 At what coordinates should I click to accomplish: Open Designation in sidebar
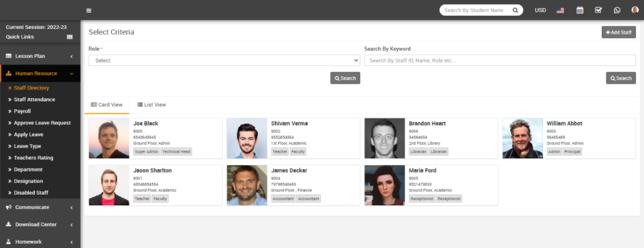click(x=28, y=181)
